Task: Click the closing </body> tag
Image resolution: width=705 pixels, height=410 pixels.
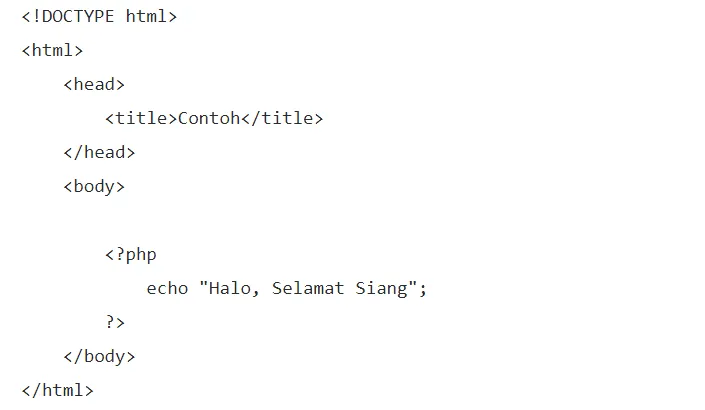Action: pyautogui.click(x=99, y=357)
